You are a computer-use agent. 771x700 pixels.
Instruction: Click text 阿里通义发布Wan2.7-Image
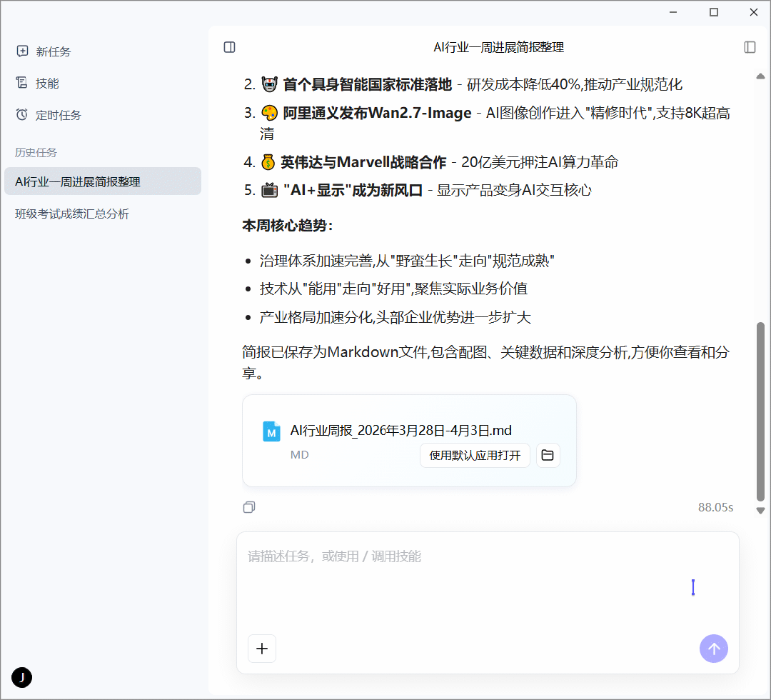tap(377, 113)
